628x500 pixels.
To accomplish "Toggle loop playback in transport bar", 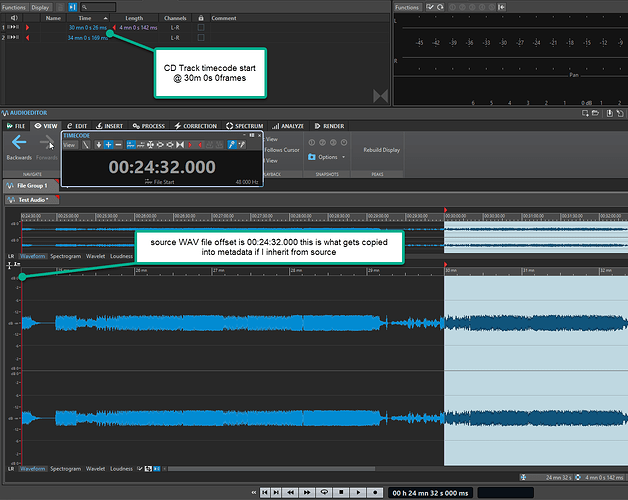I will [x=324, y=492].
